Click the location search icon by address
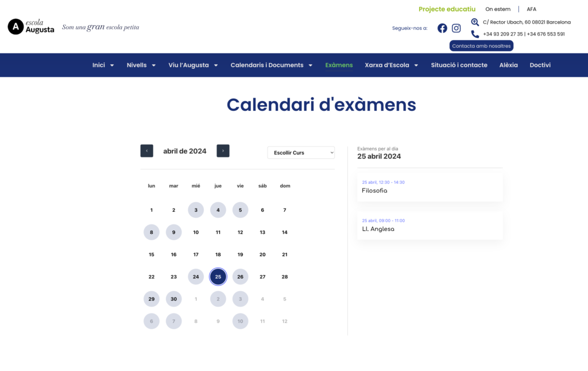588x371 pixels. pos(475,22)
